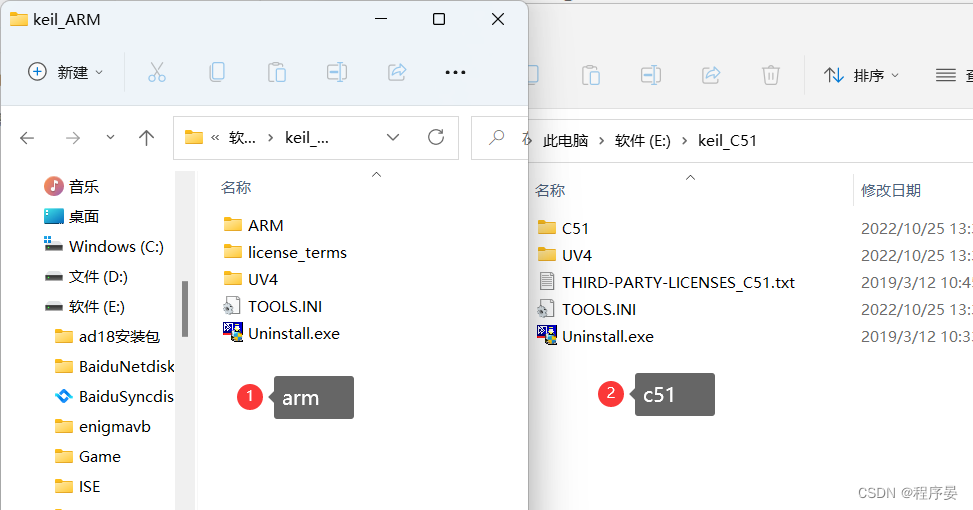Click the New (新建) button in keil_ARM window
973x510 pixels.
tap(65, 72)
